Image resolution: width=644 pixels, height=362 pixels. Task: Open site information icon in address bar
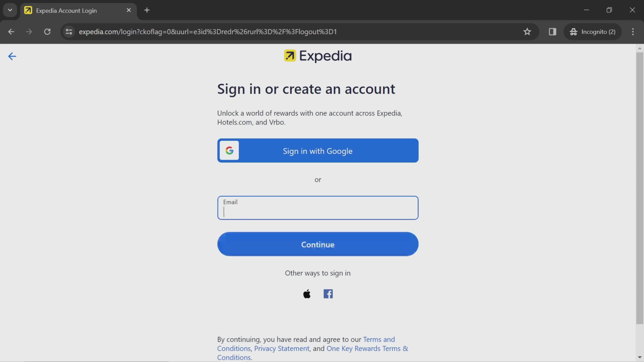pyautogui.click(x=69, y=32)
